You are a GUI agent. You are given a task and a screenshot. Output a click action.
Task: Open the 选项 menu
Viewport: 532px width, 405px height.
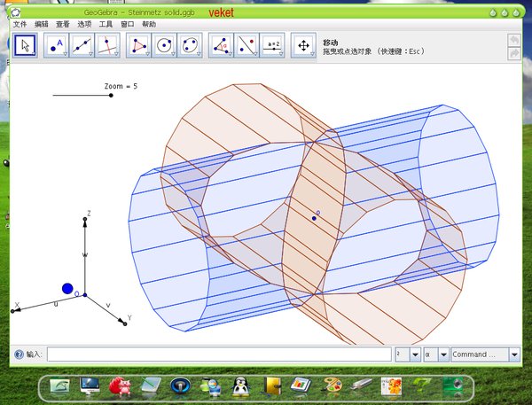pos(84,24)
